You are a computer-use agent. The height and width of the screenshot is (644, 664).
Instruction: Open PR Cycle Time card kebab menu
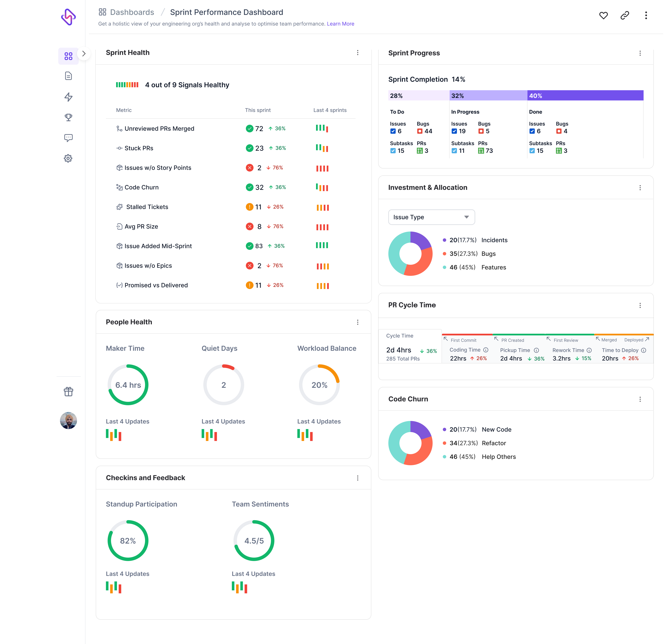[640, 305]
